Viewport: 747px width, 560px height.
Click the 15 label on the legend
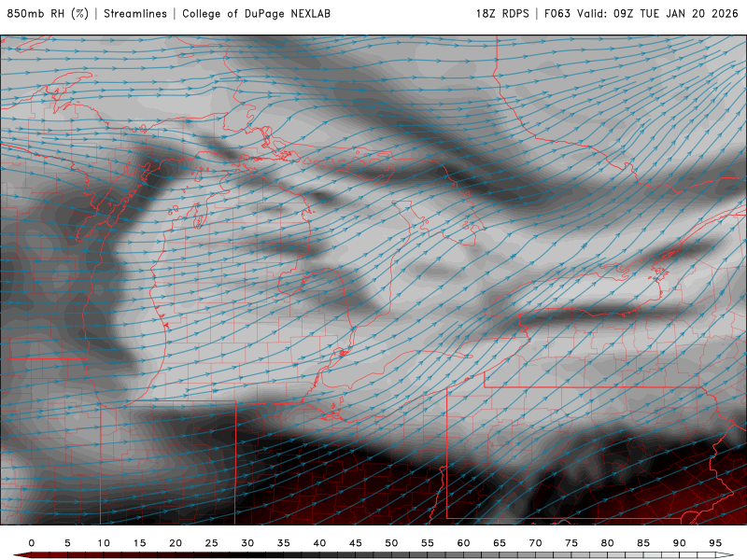click(x=139, y=543)
